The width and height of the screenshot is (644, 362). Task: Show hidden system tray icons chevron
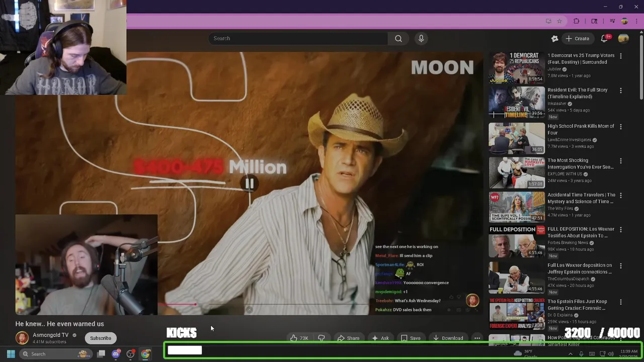point(570,354)
